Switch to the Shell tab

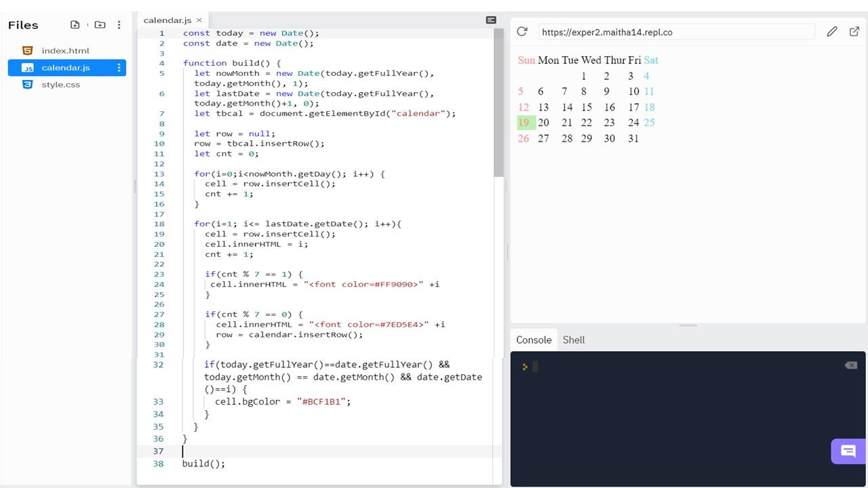[574, 340]
